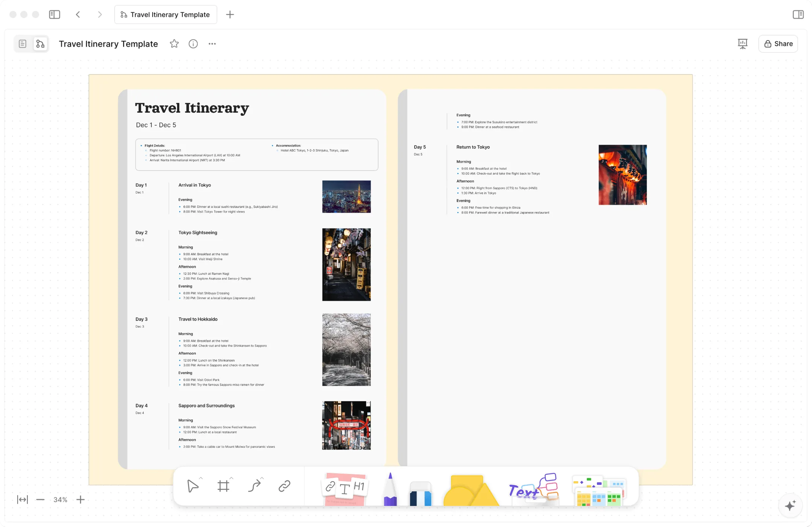Expand the pointer tool options

[201, 478]
